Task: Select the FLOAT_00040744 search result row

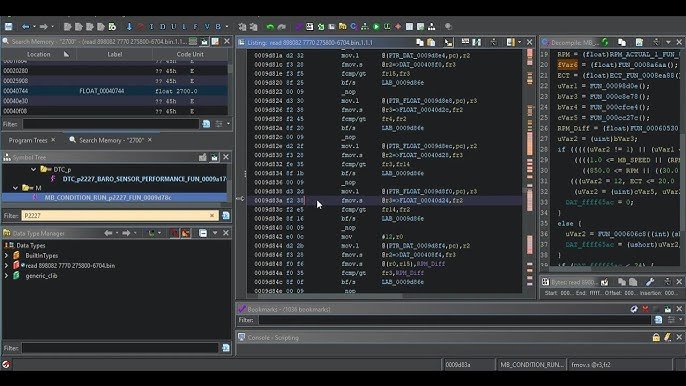Action: 115,91
